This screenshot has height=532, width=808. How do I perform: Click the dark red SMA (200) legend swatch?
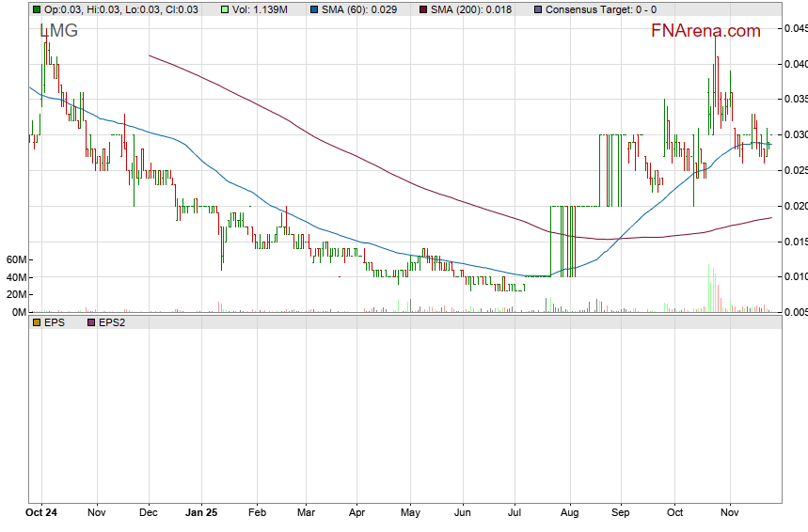422,9
